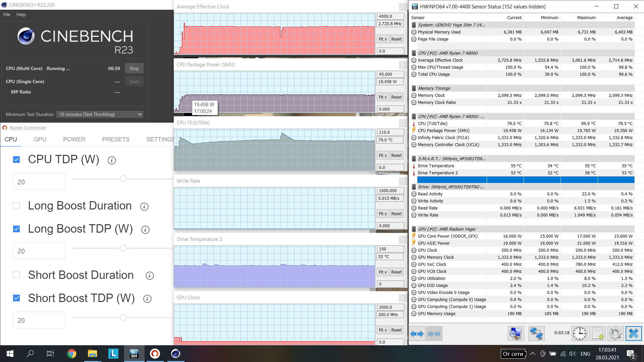Open HWiNFO remote monitor icon
644x362 pixels.
[x=516, y=334]
